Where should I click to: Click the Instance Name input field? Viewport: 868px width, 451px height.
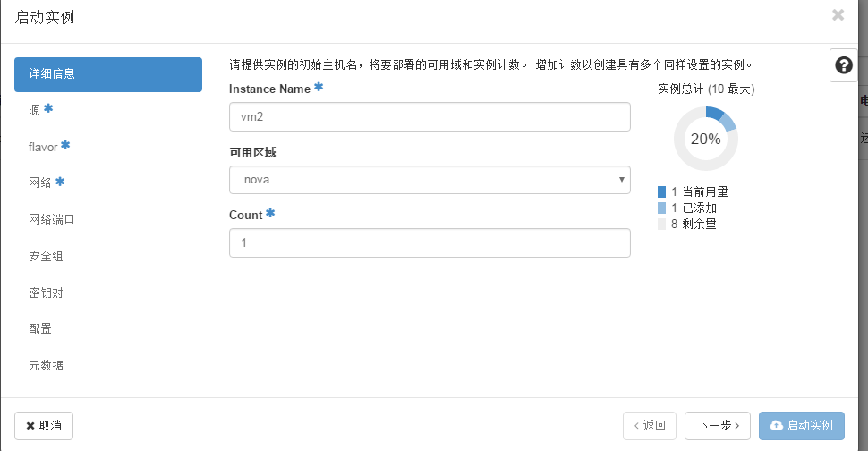pos(430,116)
